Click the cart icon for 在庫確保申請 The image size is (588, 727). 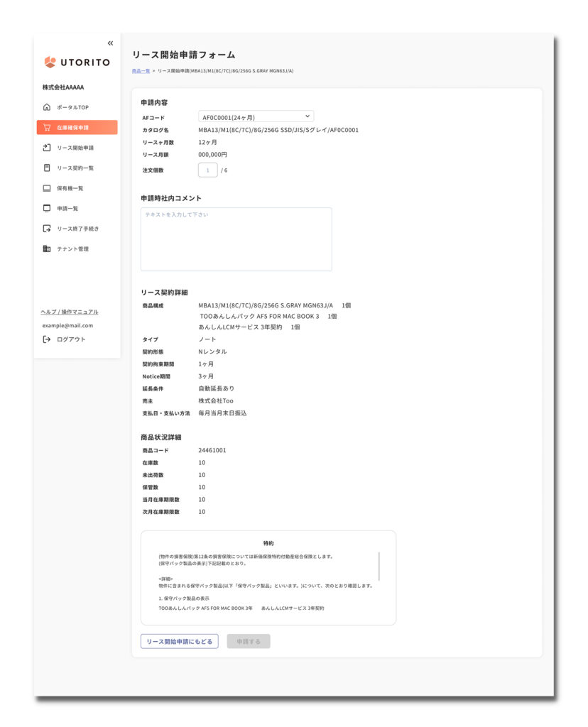click(x=47, y=128)
